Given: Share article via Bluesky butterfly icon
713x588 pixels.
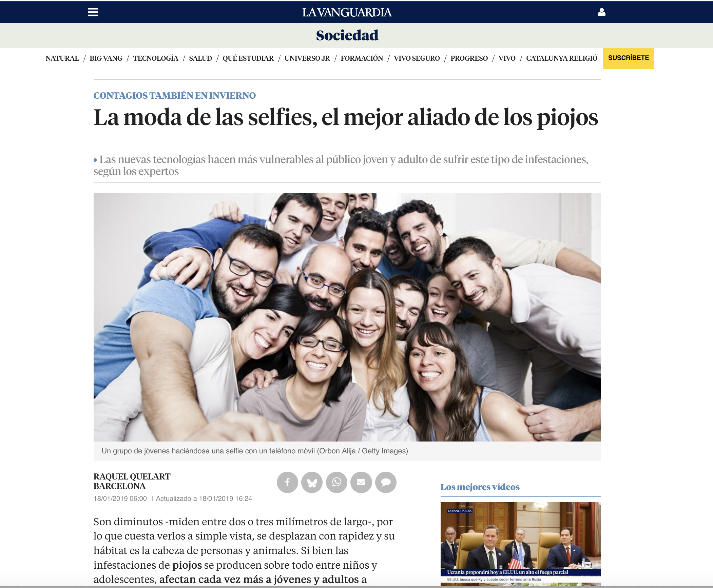Looking at the screenshot, I should 312,482.
